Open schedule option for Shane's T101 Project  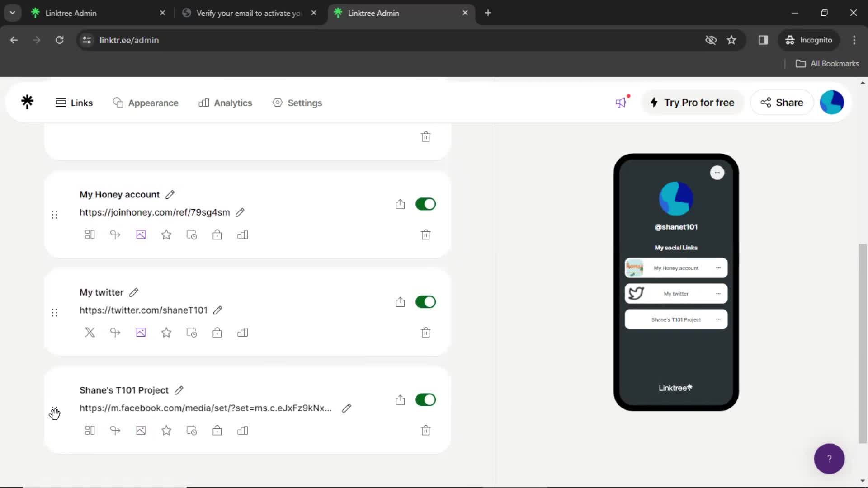[192, 430]
